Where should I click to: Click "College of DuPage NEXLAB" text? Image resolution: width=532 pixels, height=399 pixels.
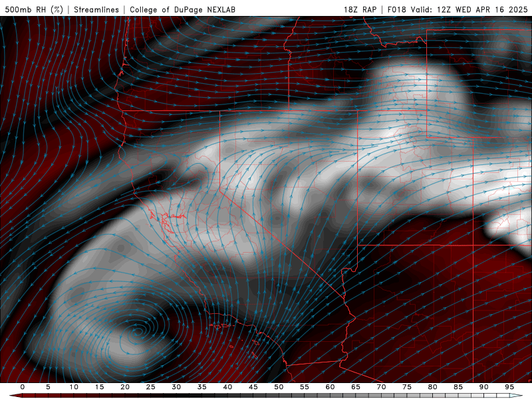point(182,9)
